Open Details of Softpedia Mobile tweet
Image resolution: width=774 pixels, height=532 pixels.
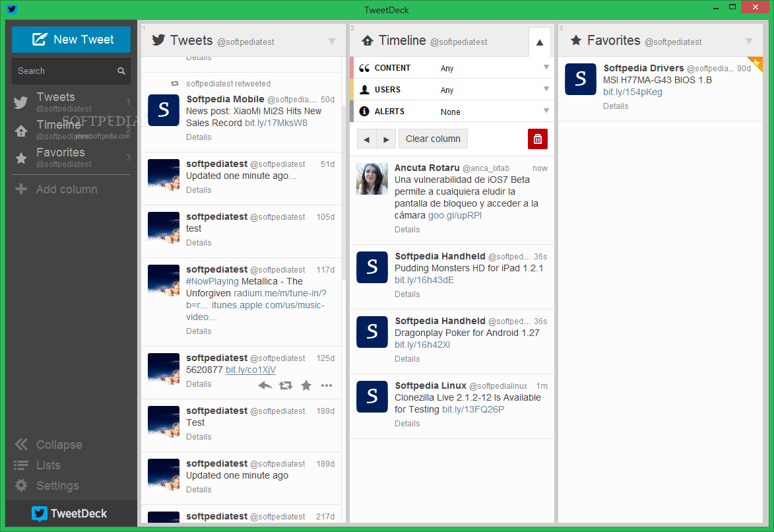pyautogui.click(x=199, y=137)
